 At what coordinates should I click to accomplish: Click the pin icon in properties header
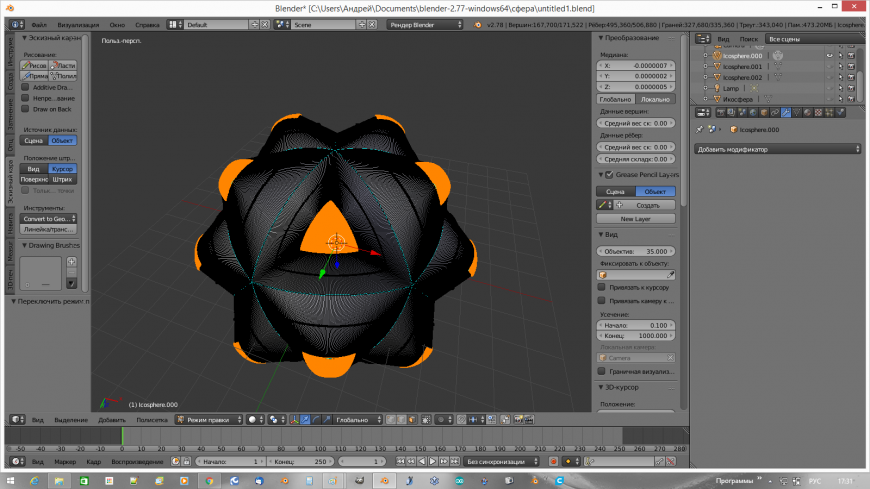tap(700, 129)
